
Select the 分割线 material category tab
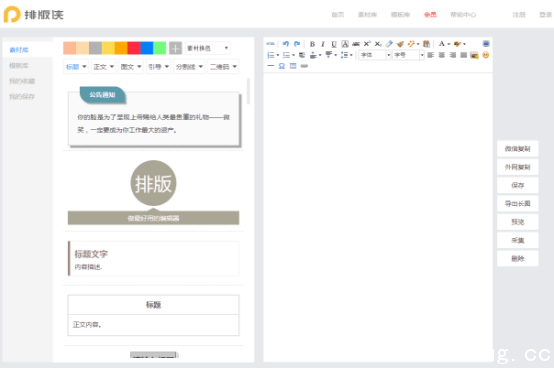click(189, 67)
